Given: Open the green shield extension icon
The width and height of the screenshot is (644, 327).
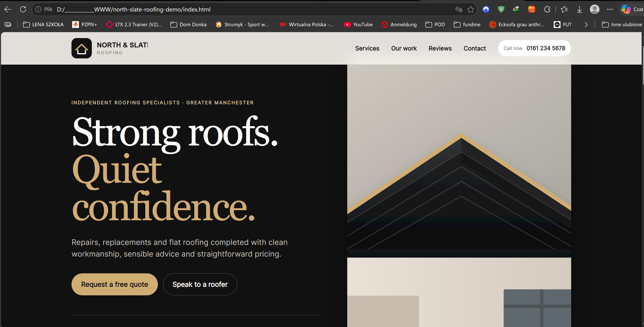Looking at the screenshot, I should pos(501,9).
